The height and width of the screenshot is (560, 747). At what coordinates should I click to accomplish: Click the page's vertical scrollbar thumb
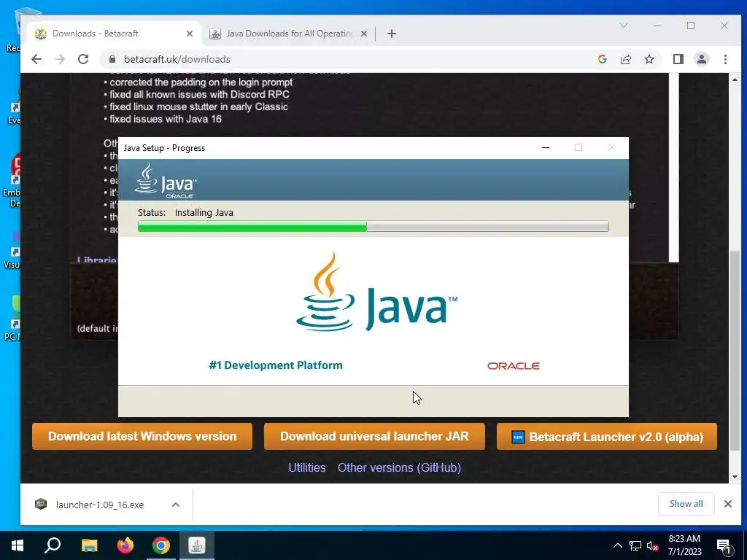pyautogui.click(x=735, y=350)
